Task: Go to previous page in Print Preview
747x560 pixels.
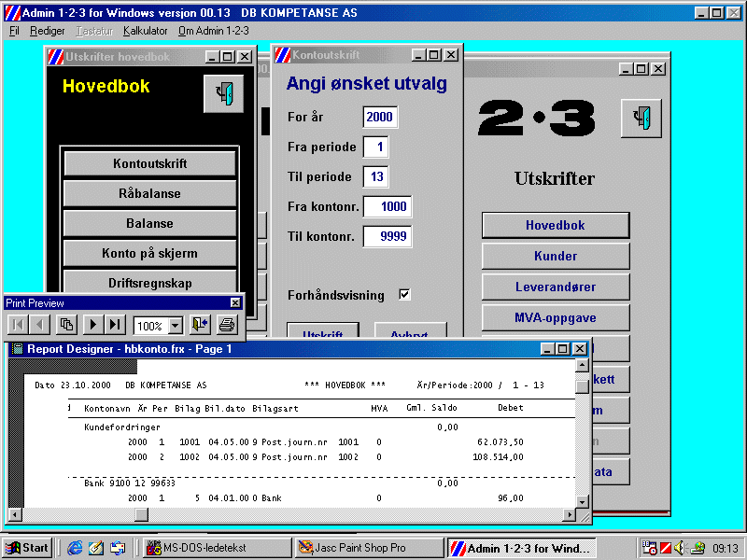Action: pyautogui.click(x=39, y=325)
